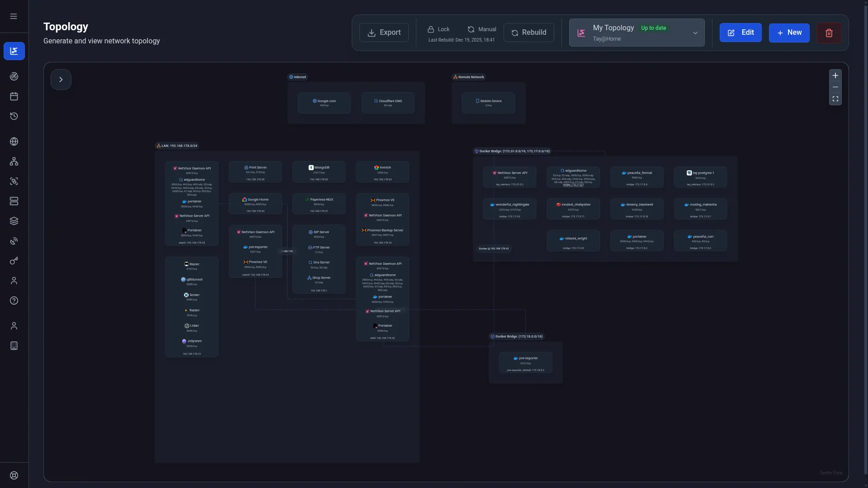The width and height of the screenshot is (868, 488).
Task: Click the lifebuoy support icon at bottom
Action: tap(14, 475)
